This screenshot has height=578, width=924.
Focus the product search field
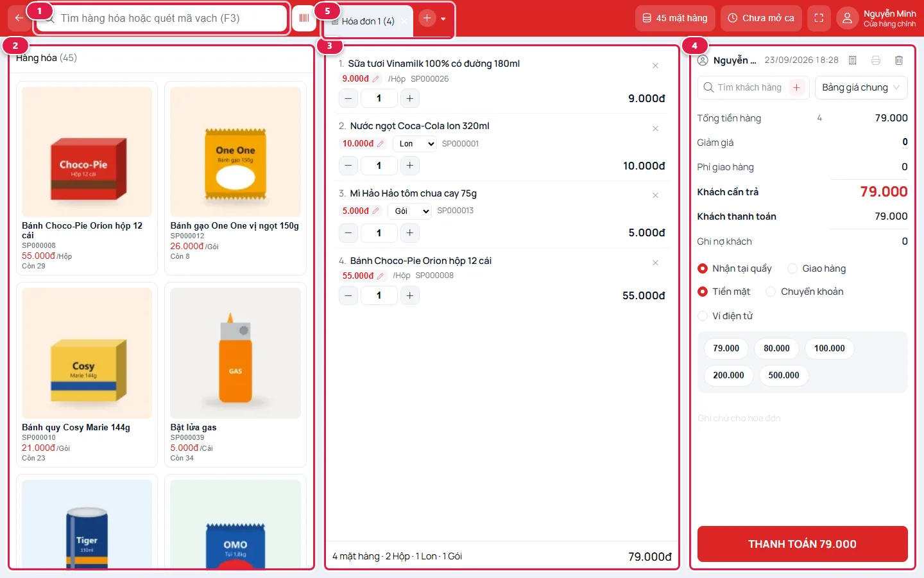(x=162, y=18)
